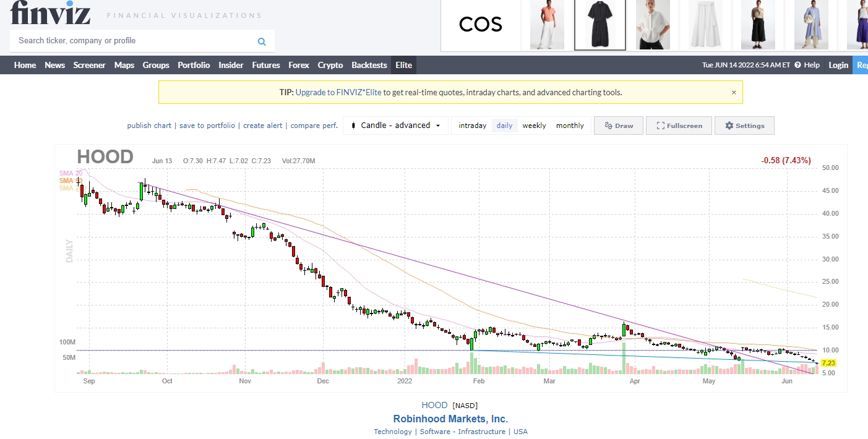The height and width of the screenshot is (439, 868).
Task: Click the light blue dress ad thumbnail
Action: point(811,25)
